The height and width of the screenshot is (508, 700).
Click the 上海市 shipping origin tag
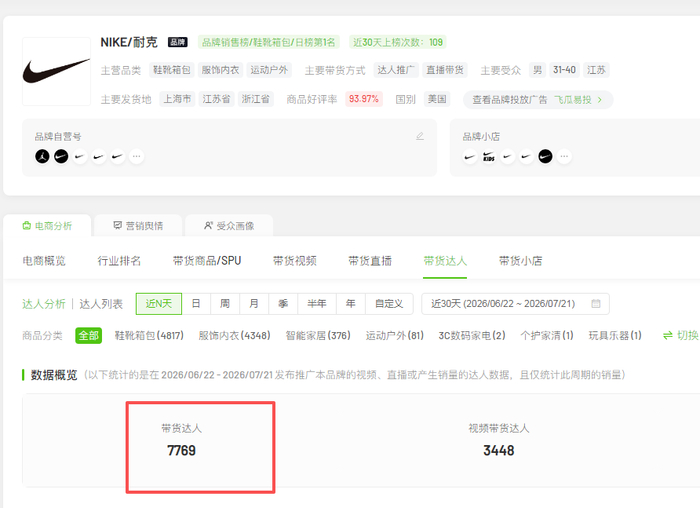[177, 99]
